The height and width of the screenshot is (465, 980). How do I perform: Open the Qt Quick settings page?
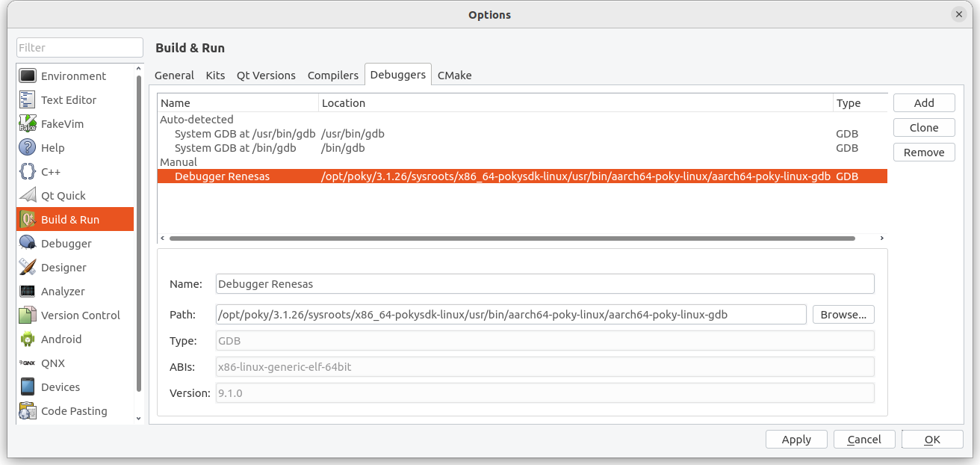(63, 195)
